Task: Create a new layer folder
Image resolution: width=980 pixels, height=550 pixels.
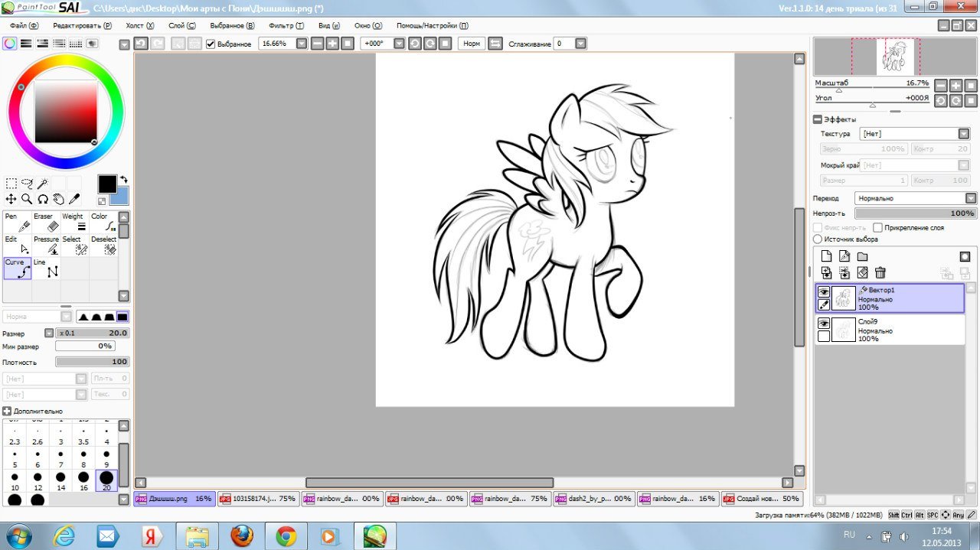Action: (862, 256)
